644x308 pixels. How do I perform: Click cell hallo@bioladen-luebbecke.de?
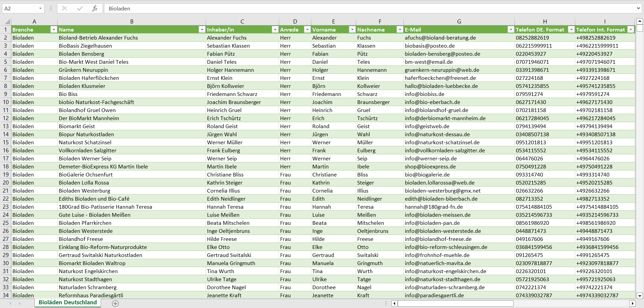tap(459, 86)
